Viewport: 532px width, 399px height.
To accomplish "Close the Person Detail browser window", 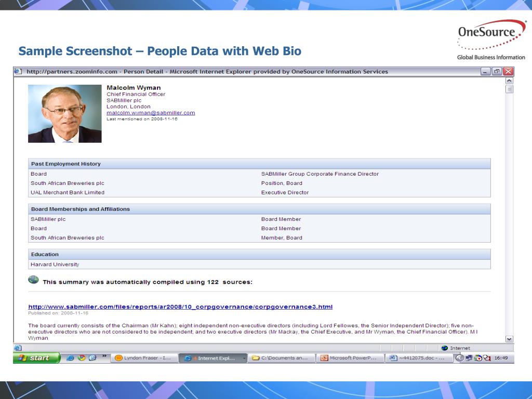I will (508, 72).
